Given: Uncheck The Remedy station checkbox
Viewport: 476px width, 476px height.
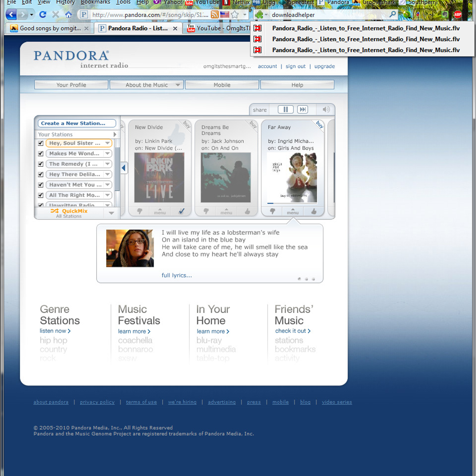Looking at the screenshot, I should pyautogui.click(x=41, y=164).
